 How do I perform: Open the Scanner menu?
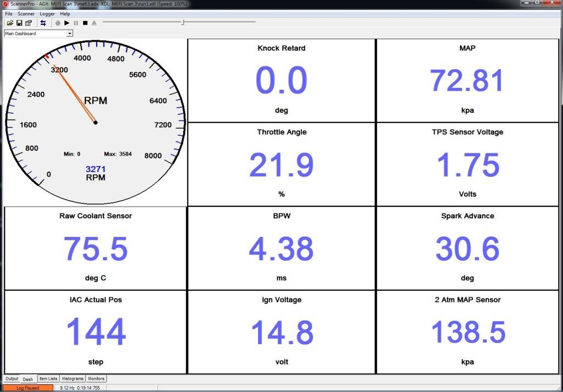point(26,14)
